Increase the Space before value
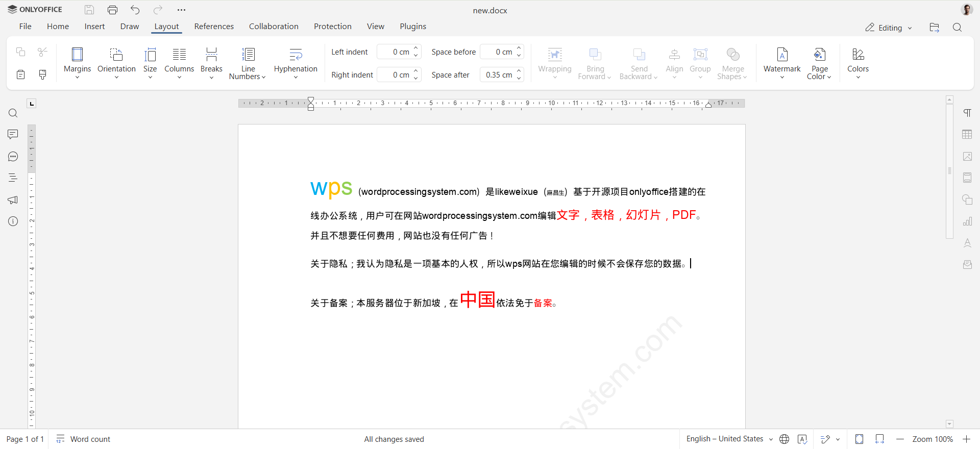Viewport: 980px width, 449px height. click(519, 48)
